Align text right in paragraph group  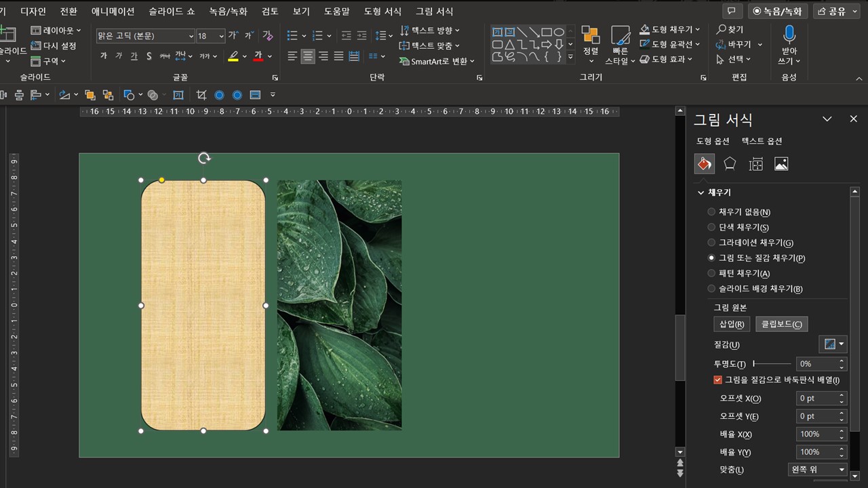tap(323, 56)
